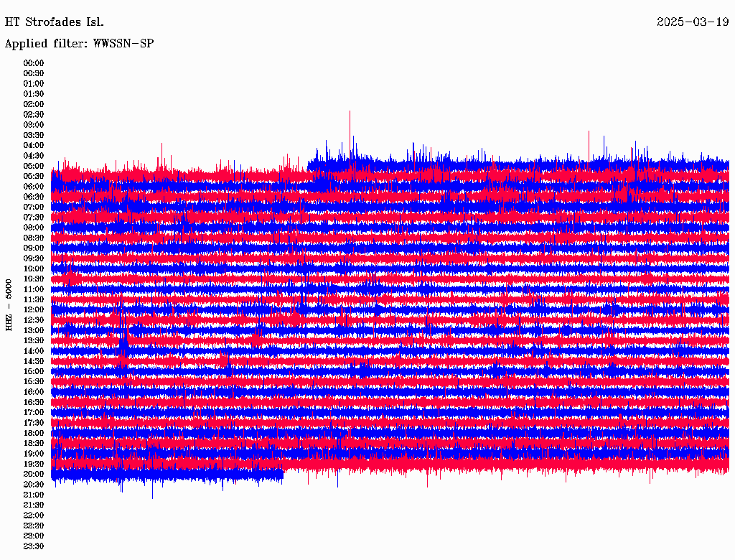This screenshot has height=560, width=735.
Task: Click the 20:00 time label
Action: (x=34, y=474)
